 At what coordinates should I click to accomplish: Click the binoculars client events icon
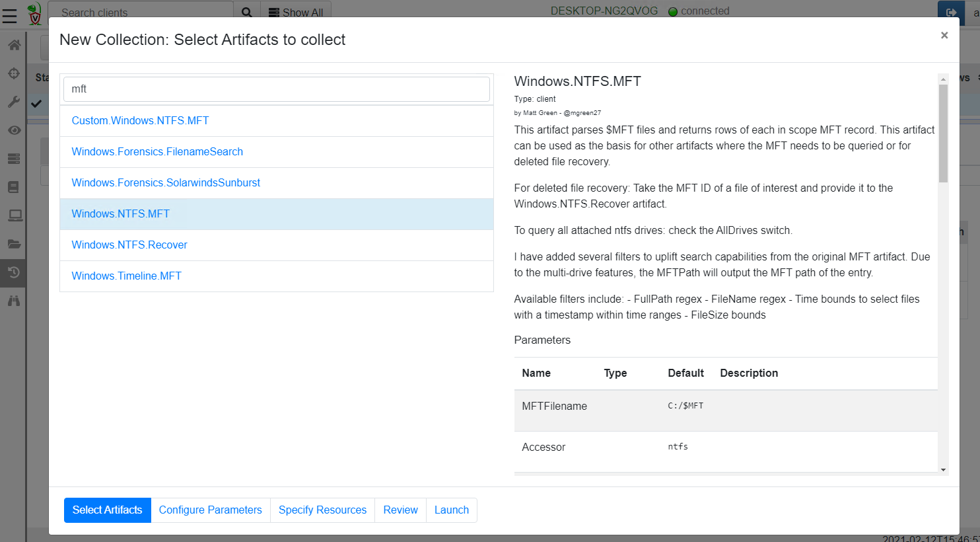14,301
